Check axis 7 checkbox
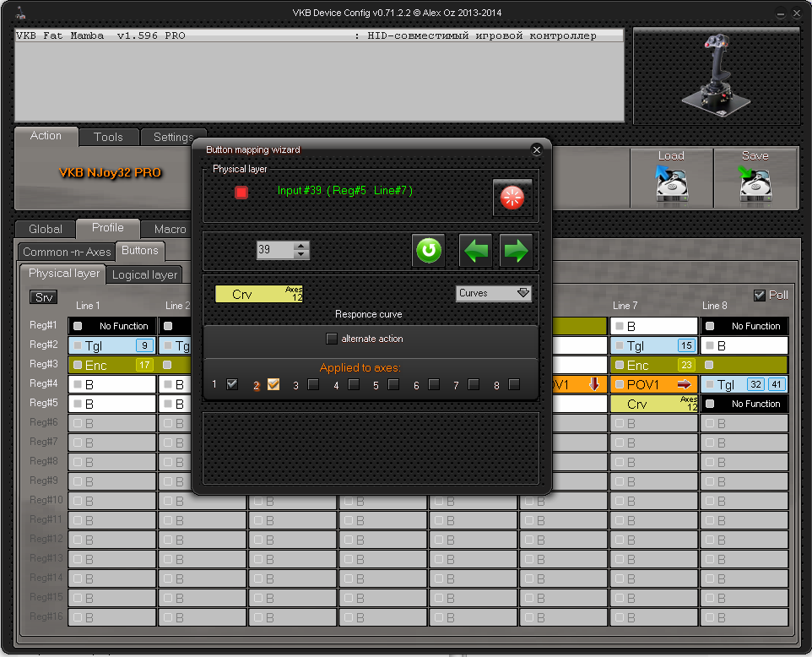Viewport: 812px width, 657px height. (474, 384)
